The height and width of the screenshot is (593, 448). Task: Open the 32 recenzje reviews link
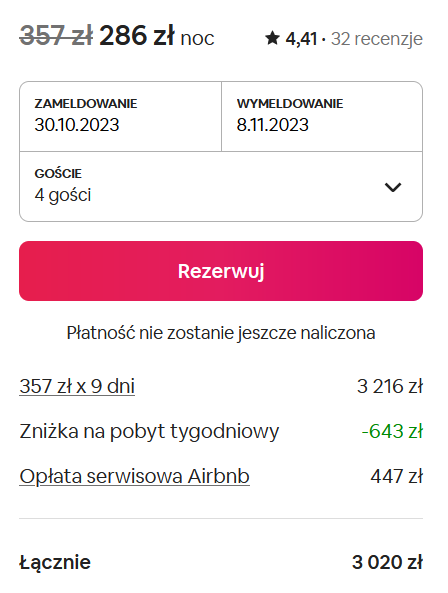[x=377, y=39]
